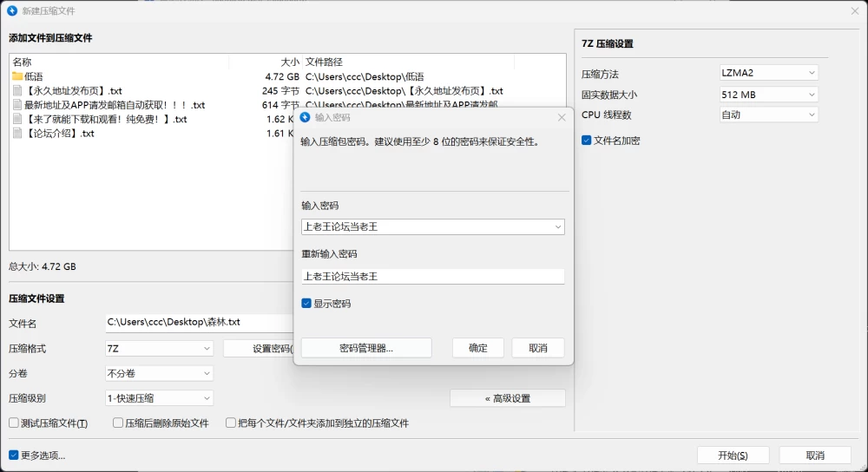Select 【论坛介绍】.txt file name

59,134
